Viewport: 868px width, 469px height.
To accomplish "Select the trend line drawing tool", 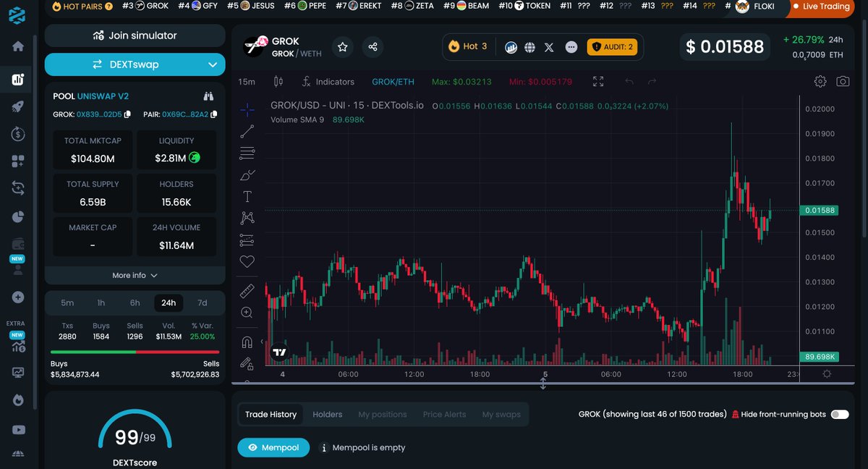I will 247,132.
